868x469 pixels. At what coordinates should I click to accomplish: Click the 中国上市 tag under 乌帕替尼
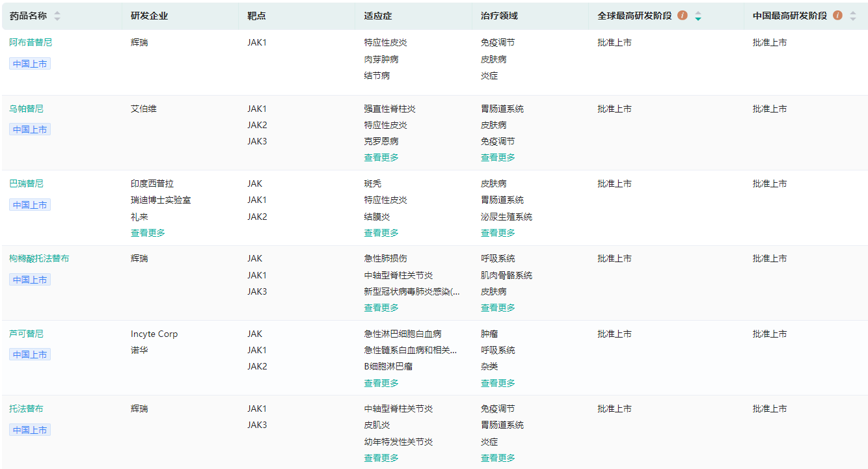30,129
